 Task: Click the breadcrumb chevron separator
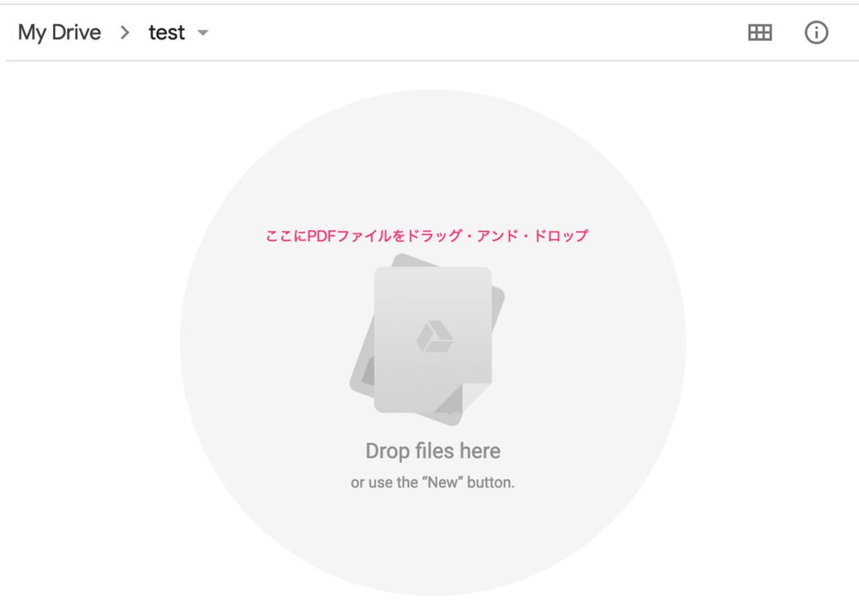point(125,32)
